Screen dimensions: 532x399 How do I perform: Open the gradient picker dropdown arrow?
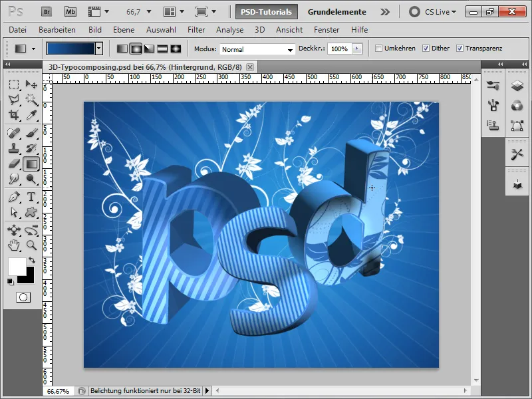click(99, 49)
